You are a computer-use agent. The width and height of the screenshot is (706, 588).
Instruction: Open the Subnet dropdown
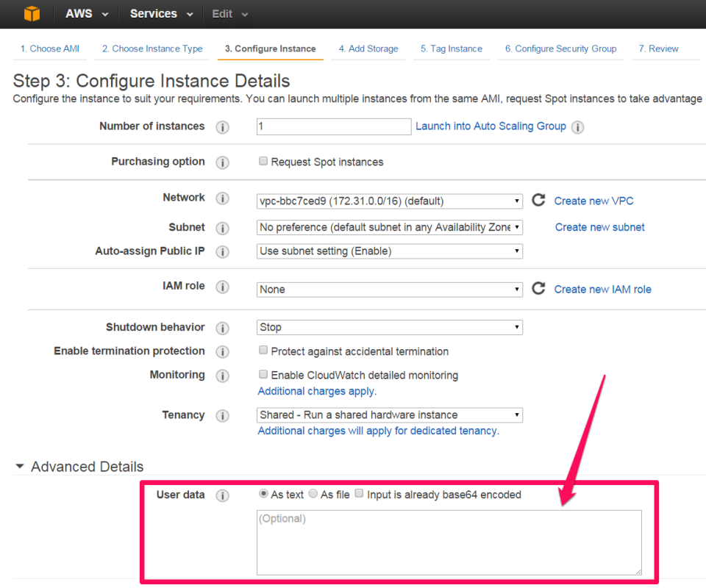coord(390,227)
